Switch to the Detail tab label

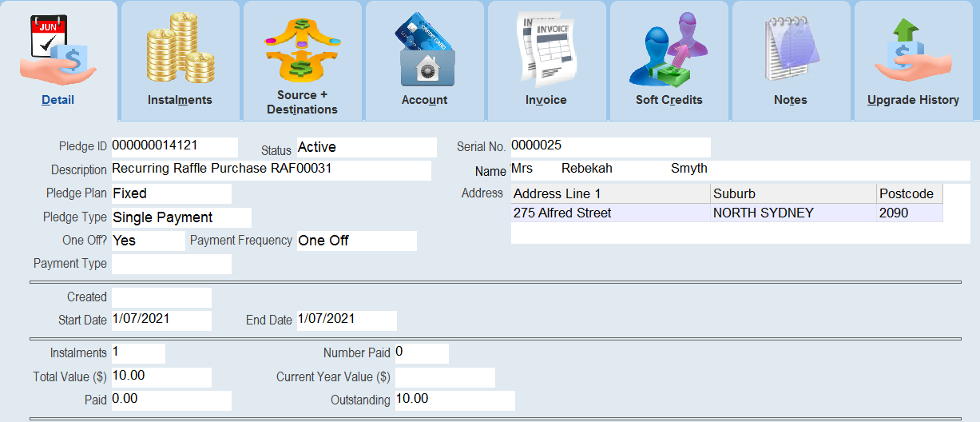pos(58,100)
